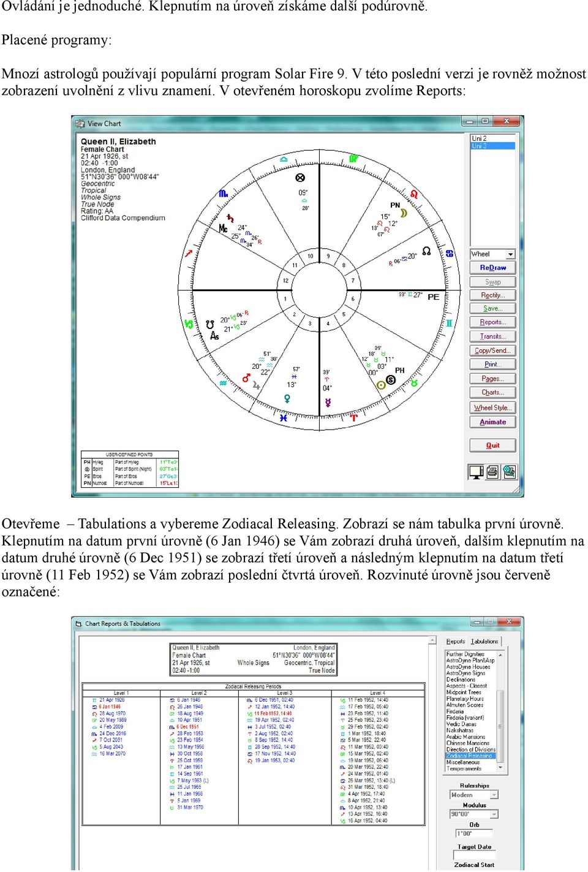Click the Leo glyph on wheel rim
Viewport: 588px width, 872px height.
(x=414, y=194)
